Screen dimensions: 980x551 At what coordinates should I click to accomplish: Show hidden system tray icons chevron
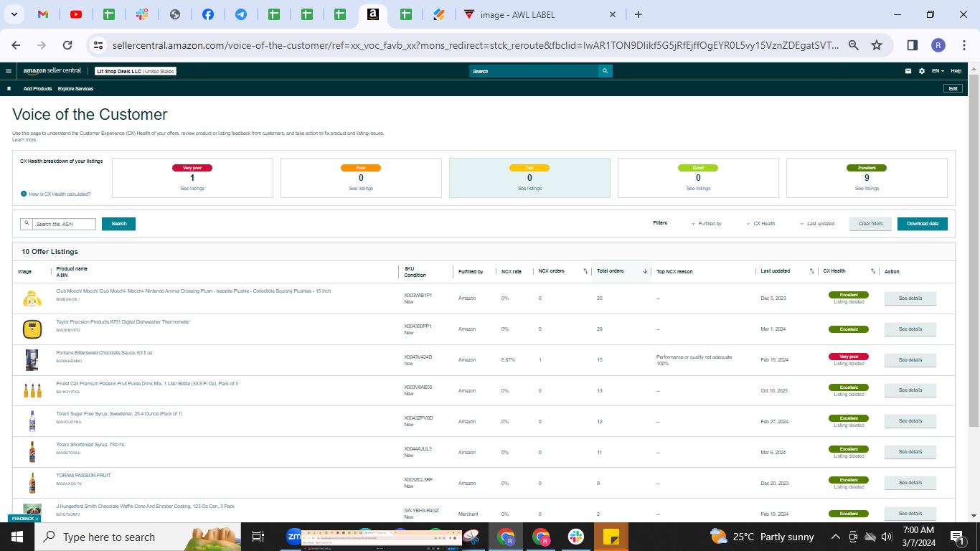835,537
